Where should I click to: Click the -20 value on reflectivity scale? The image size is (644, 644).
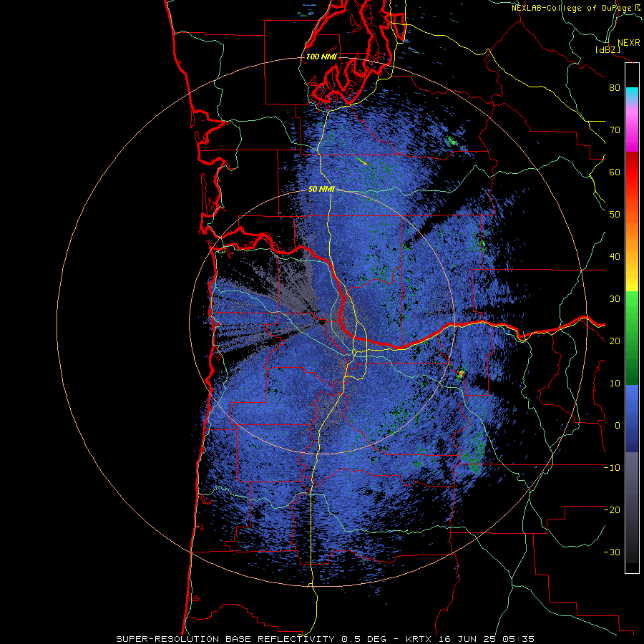pyautogui.click(x=612, y=509)
